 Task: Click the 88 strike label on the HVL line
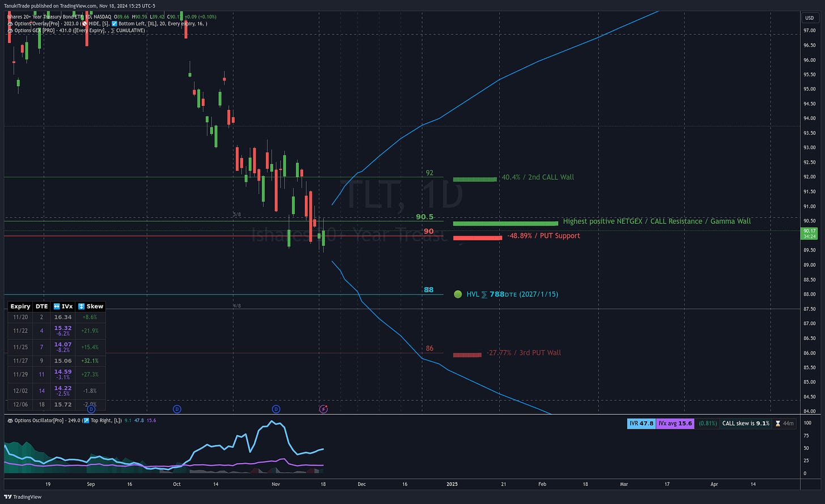point(429,290)
